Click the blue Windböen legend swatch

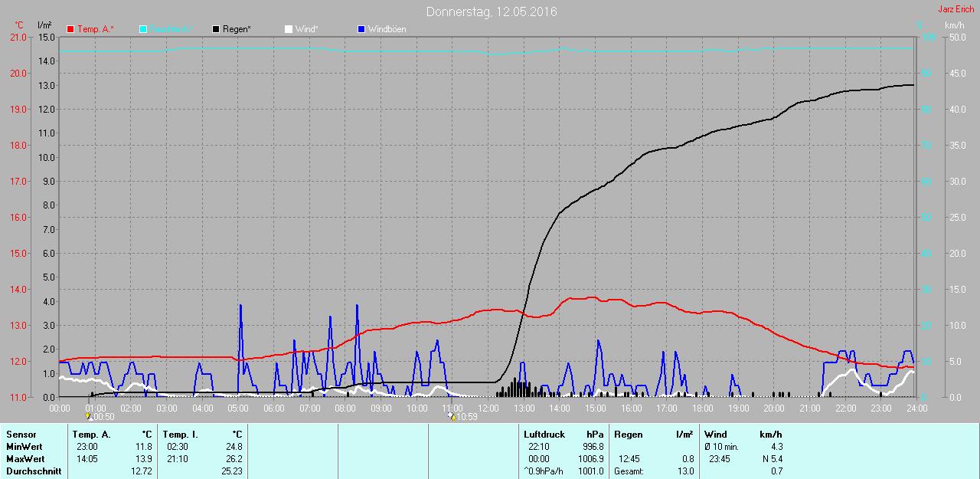361,29
